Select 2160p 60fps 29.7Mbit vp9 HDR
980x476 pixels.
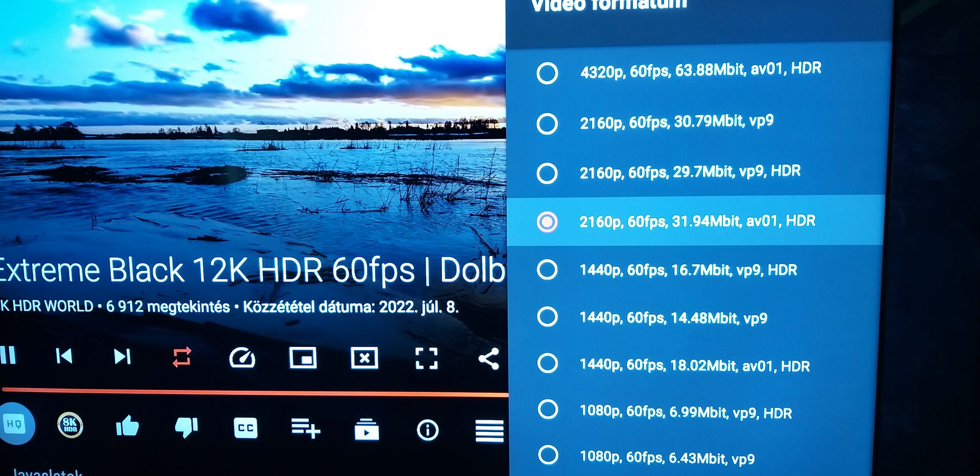click(x=696, y=172)
